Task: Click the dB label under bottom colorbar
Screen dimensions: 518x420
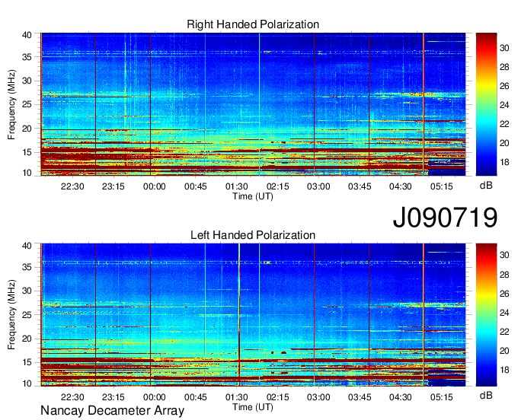Action: pyautogui.click(x=486, y=396)
